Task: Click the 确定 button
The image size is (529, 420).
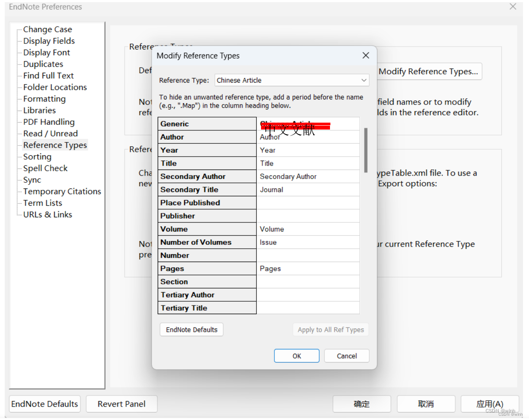Action: pos(362,404)
